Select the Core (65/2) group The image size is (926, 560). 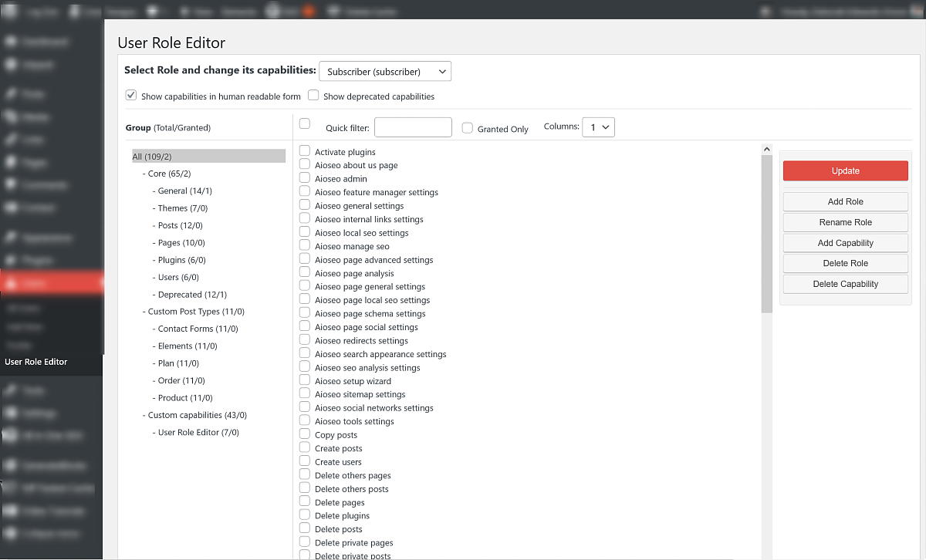pos(169,174)
